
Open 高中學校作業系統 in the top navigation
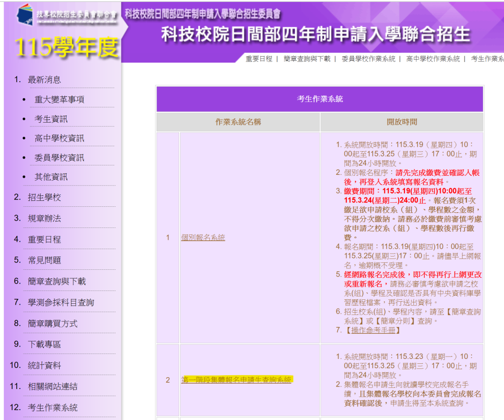click(x=433, y=59)
